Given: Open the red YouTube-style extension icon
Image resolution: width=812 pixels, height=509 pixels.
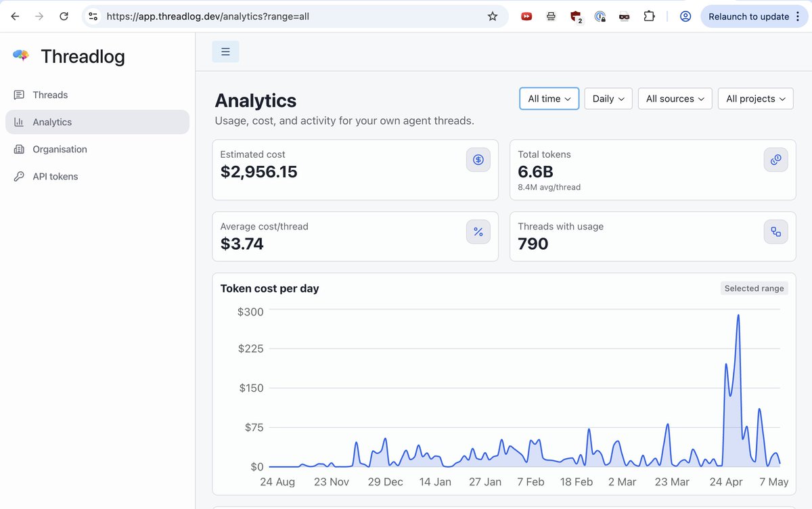Looking at the screenshot, I should click(526, 16).
